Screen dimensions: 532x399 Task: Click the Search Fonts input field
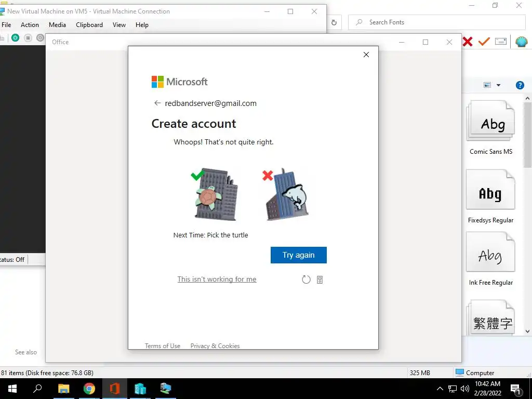pyautogui.click(x=436, y=22)
